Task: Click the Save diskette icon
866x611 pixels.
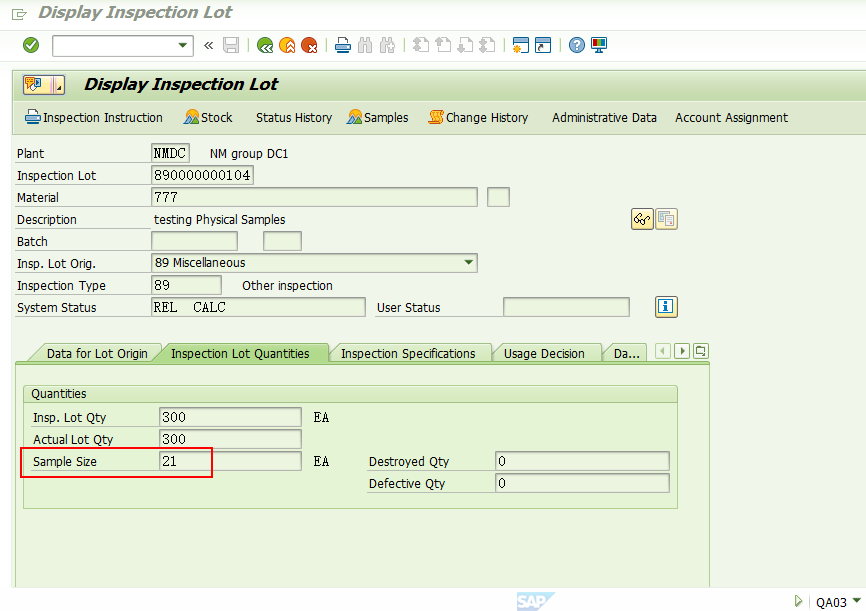Action: point(231,45)
